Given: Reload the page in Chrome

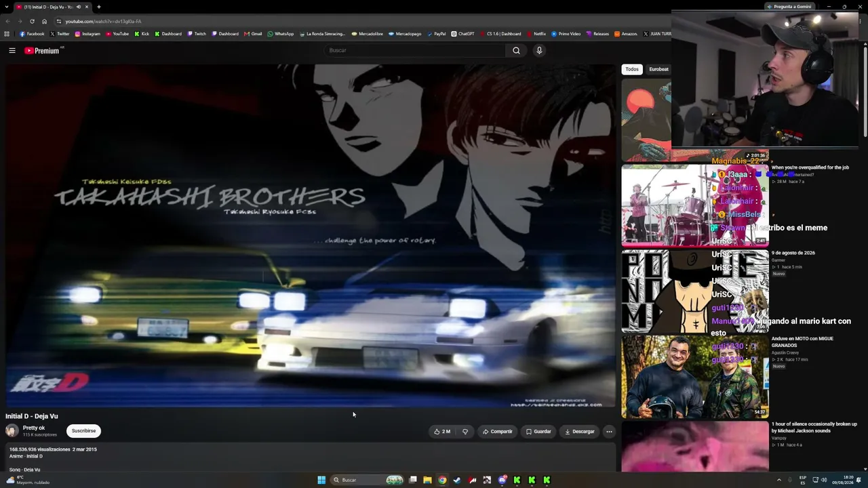Looking at the screenshot, I should point(32,21).
